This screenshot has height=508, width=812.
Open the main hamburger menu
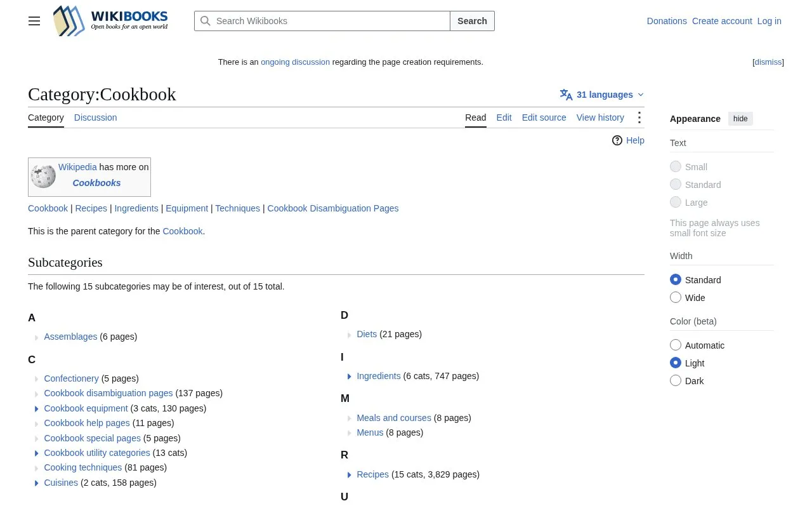34,21
